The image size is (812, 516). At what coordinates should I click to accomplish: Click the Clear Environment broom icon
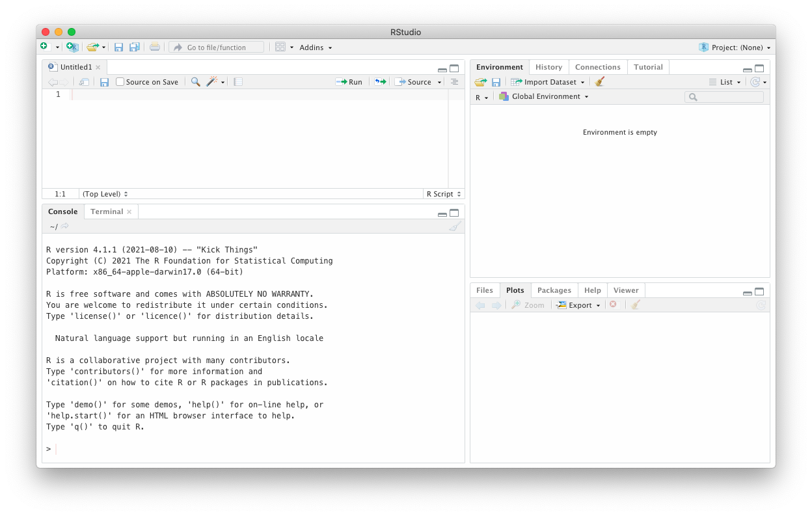[x=600, y=81]
